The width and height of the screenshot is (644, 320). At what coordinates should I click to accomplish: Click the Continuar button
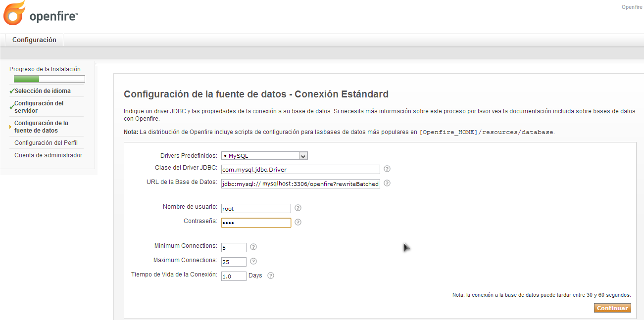(x=612, y=308)
